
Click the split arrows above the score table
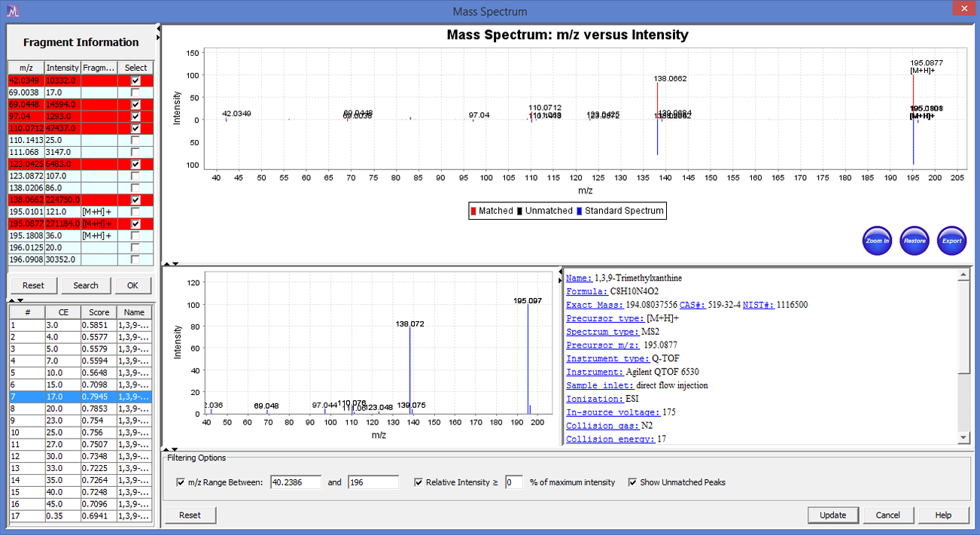(21, 300)
